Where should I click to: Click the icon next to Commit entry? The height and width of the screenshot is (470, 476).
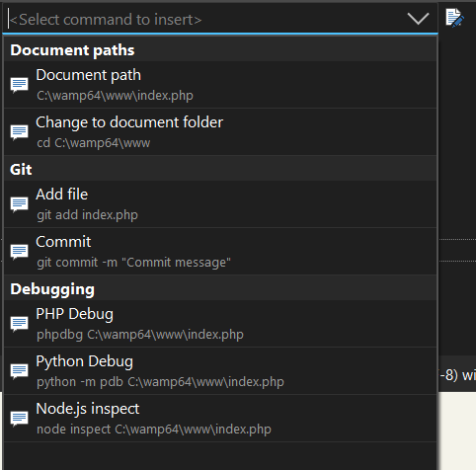[x=19, y=252]
